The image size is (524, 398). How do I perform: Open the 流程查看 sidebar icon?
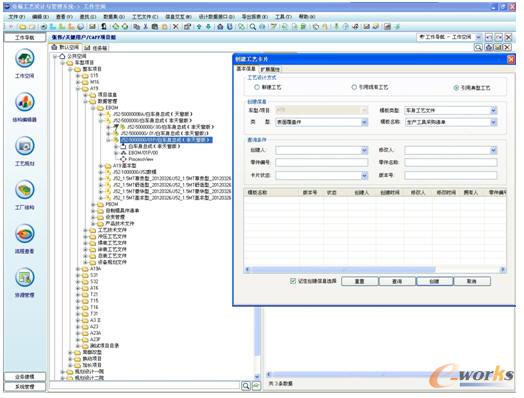25,233
